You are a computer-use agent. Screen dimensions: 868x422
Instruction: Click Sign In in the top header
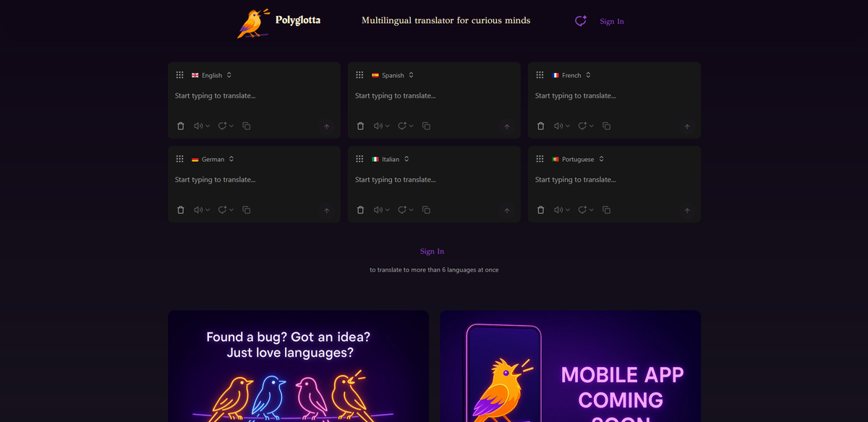612,22
